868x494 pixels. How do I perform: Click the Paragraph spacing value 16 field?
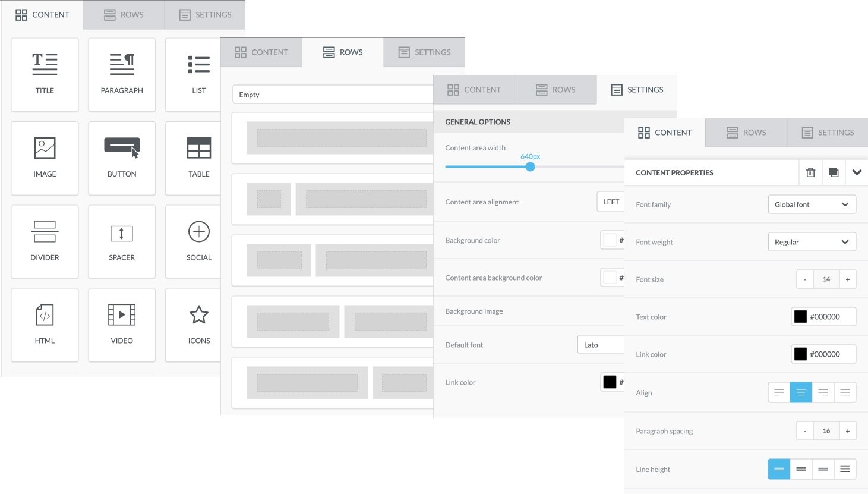(x=826, y=431)
